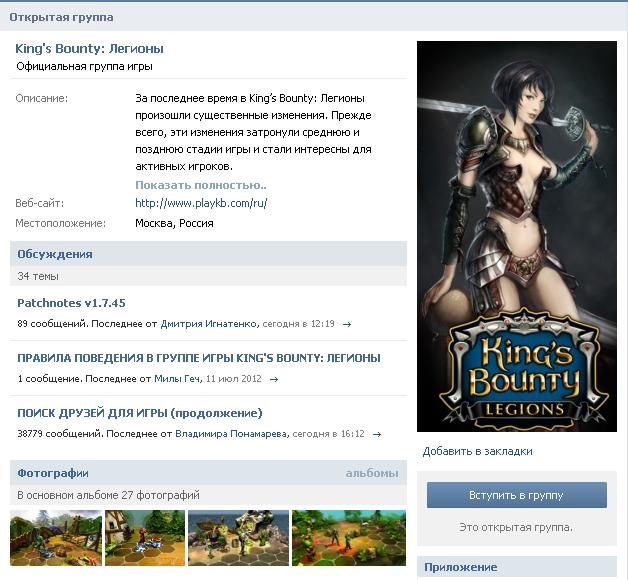Click arrow next to 11 июл 2012

[x=274, y=379]
